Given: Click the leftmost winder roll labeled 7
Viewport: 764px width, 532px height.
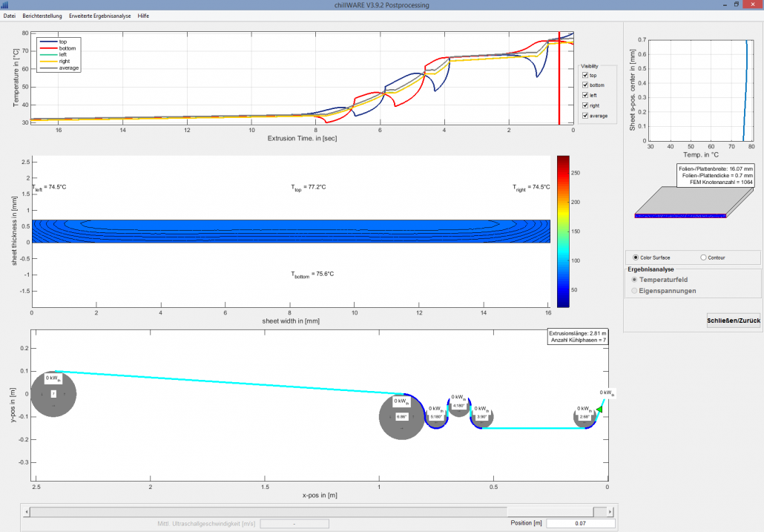Looking at the screenshot, I should (53, 394).
